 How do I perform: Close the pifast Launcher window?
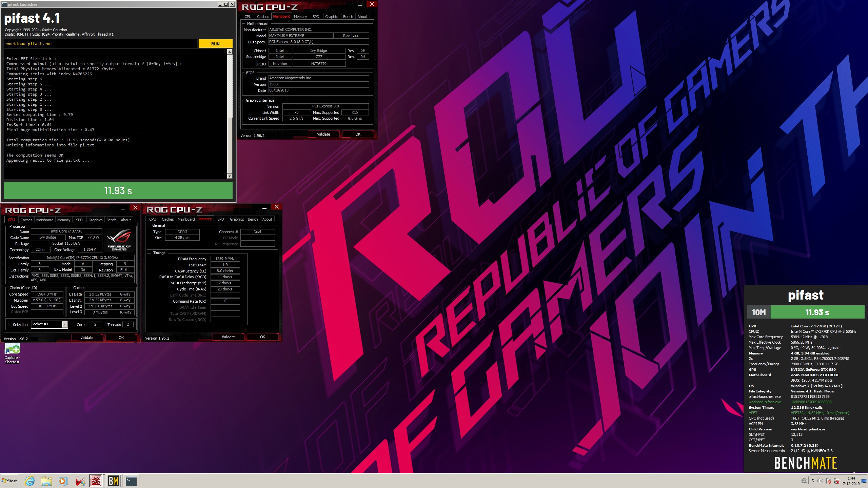coord(232,4)
